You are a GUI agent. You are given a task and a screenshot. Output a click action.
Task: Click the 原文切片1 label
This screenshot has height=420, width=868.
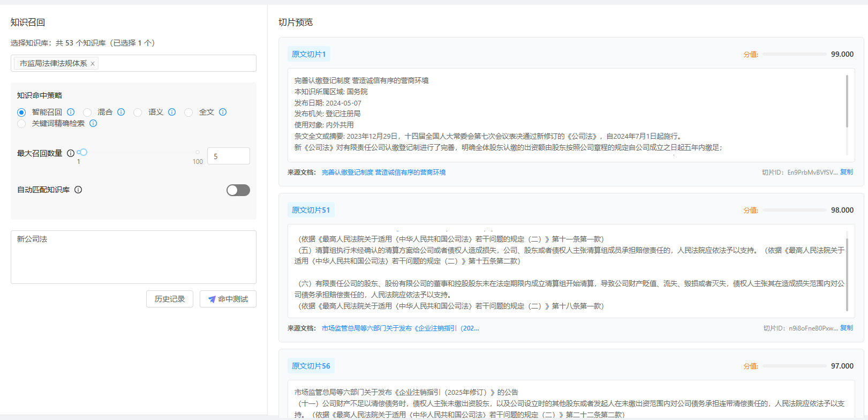click(309, 54)
